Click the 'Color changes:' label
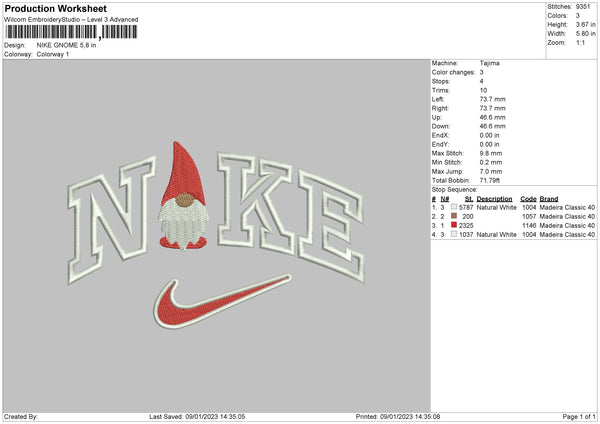The width and height of the screenshot is (600, 424). click(453, 72)
